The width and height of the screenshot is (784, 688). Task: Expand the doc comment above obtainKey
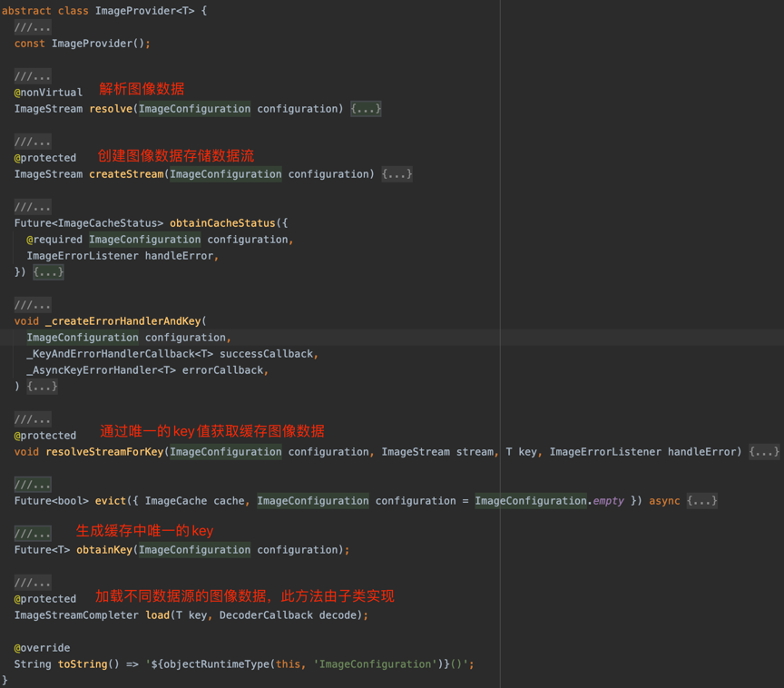[x=33, y=533]
